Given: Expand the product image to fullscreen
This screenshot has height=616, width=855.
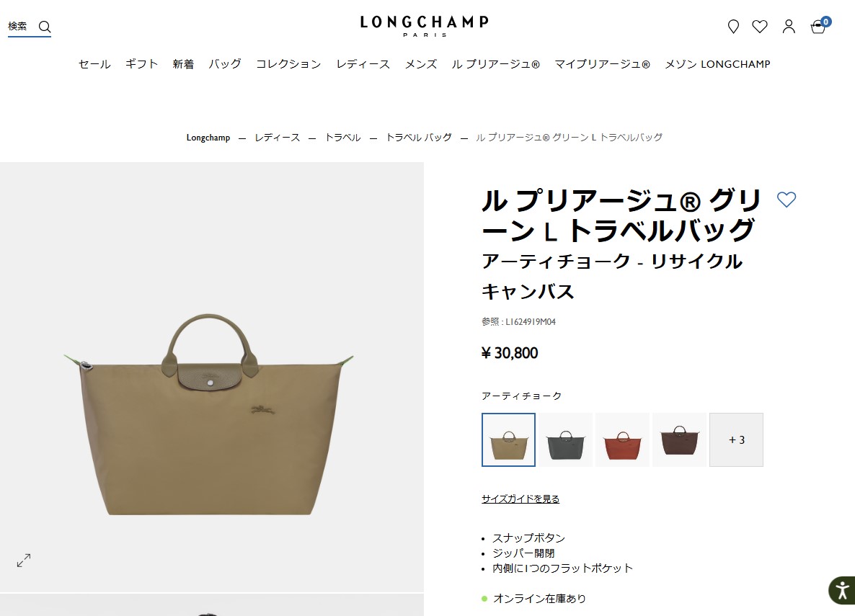Looking at the screenshot, I should (24, 561).
